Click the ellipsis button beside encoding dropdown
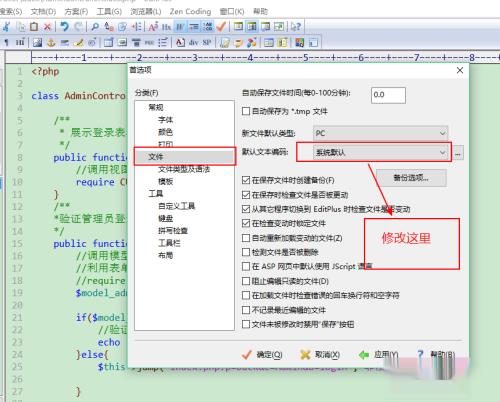Screen dimensions: 500x402 pyautogui.click(x=458, y=153)
